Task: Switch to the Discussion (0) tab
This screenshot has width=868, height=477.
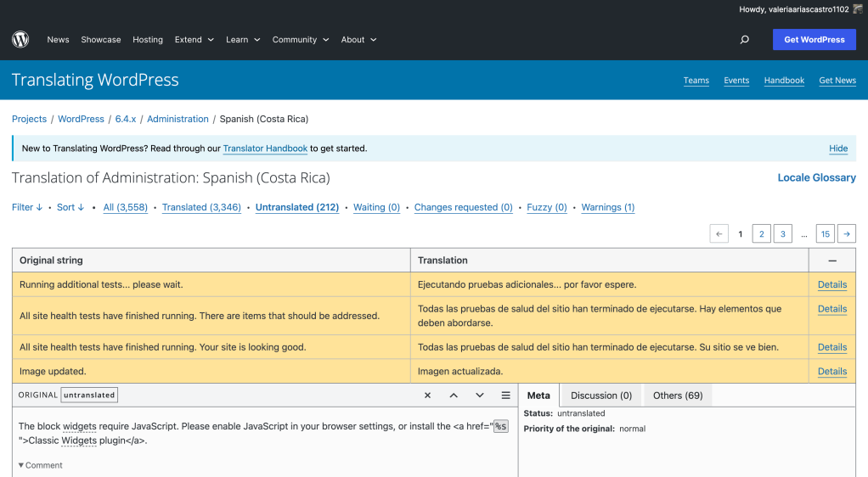Action: 600,396
